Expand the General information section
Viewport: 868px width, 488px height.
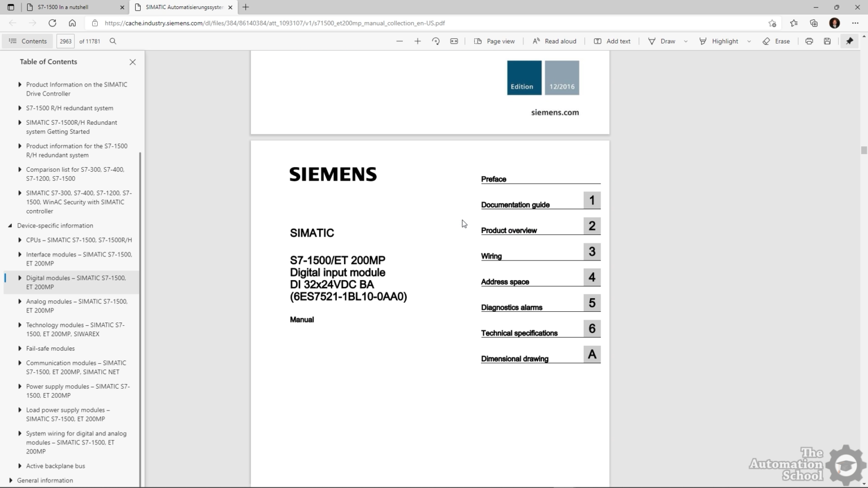point(10,480)
